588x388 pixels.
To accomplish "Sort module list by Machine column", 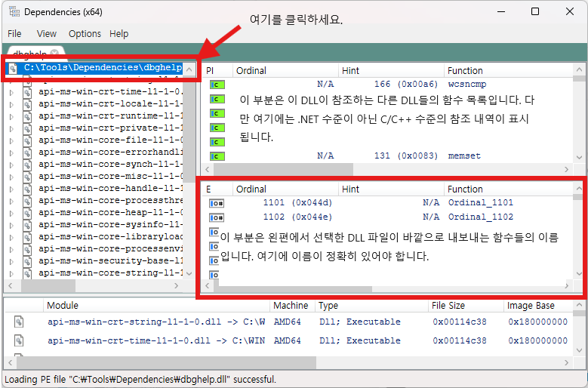I will click(293, 306).
